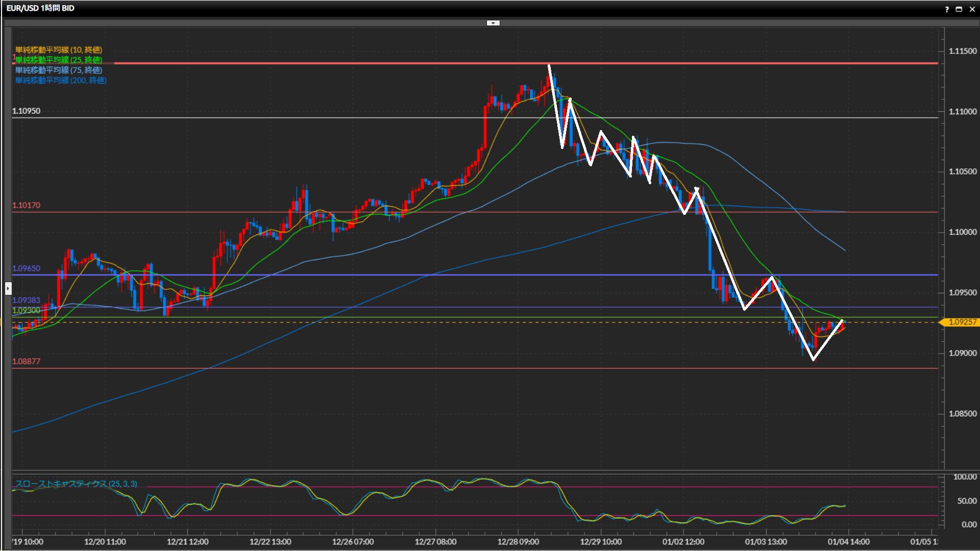Close the EUR/USD chart window
The width and height of the screenshot is (980, 551).
(972, 9)
